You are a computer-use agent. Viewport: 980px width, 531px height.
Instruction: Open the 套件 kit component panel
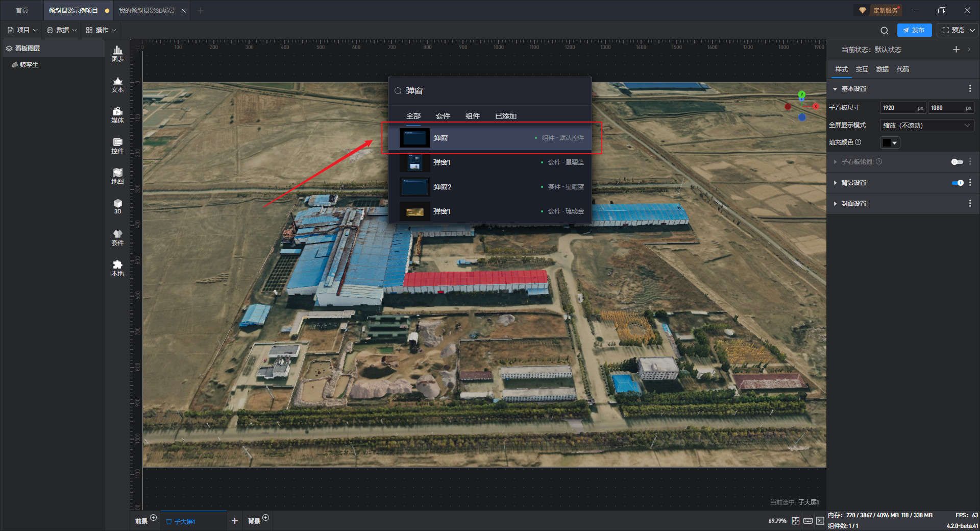[117, 237]
